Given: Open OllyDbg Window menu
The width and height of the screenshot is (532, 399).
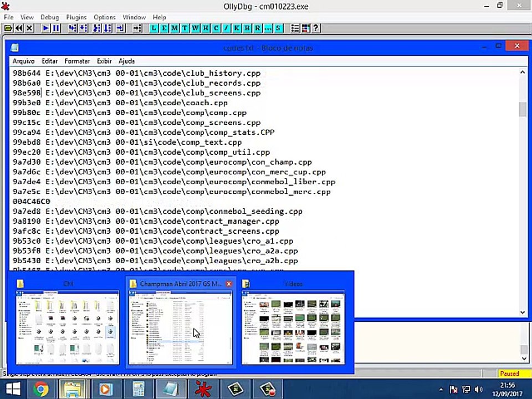Looking at the screenshot, I should point(134,17).
